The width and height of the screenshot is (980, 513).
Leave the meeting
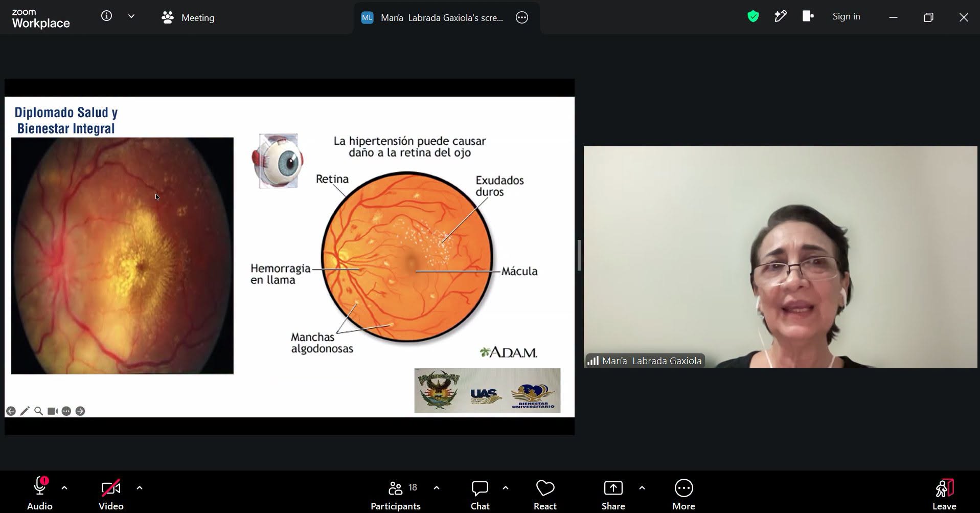click(944, 495)
